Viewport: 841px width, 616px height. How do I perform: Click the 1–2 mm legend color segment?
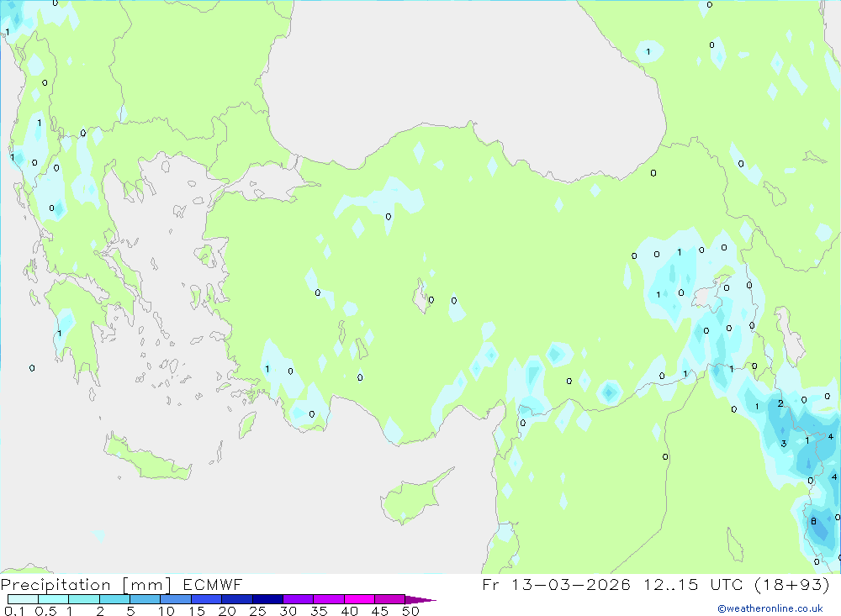pyautogui.click(x=83, y=599)
